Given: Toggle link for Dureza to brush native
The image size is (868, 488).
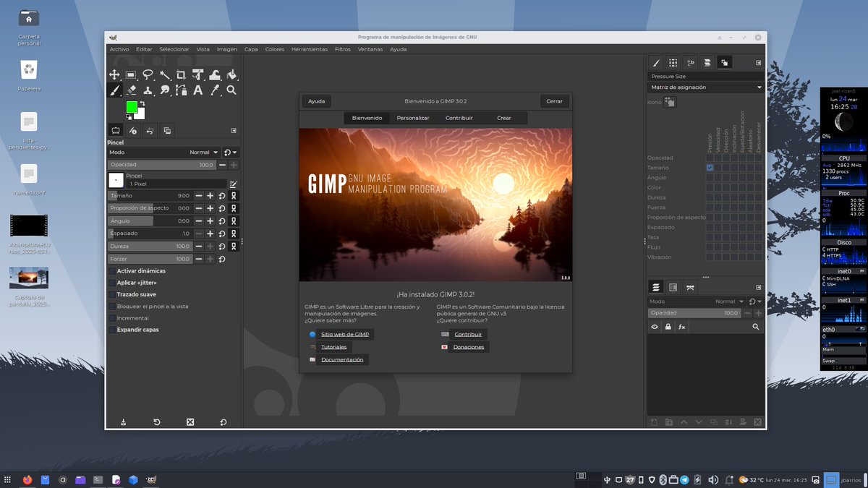Looking at the screenshot, I should point(234,247).
